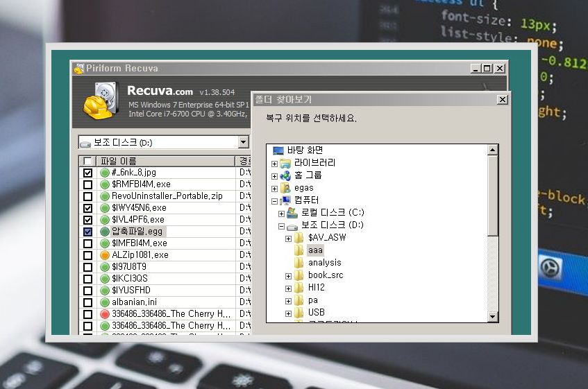This screenshot has width=588, height=389.
Task: Click the Piriform Recuva title bar icon
Action: [x=79, y=69]
